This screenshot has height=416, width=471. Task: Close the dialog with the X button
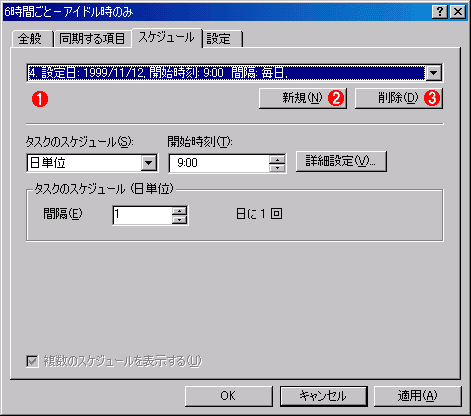click(x=458, y=12)
